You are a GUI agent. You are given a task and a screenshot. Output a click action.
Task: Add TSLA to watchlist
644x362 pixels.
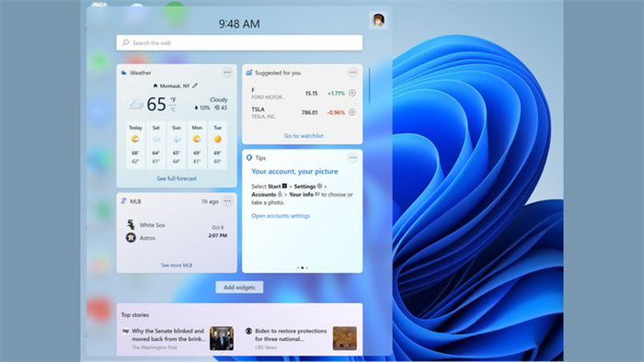[352, 112]
